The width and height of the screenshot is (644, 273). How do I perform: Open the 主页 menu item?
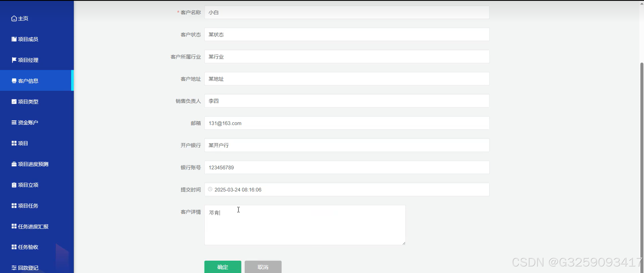pyautogui.click(x=37, y=19)
